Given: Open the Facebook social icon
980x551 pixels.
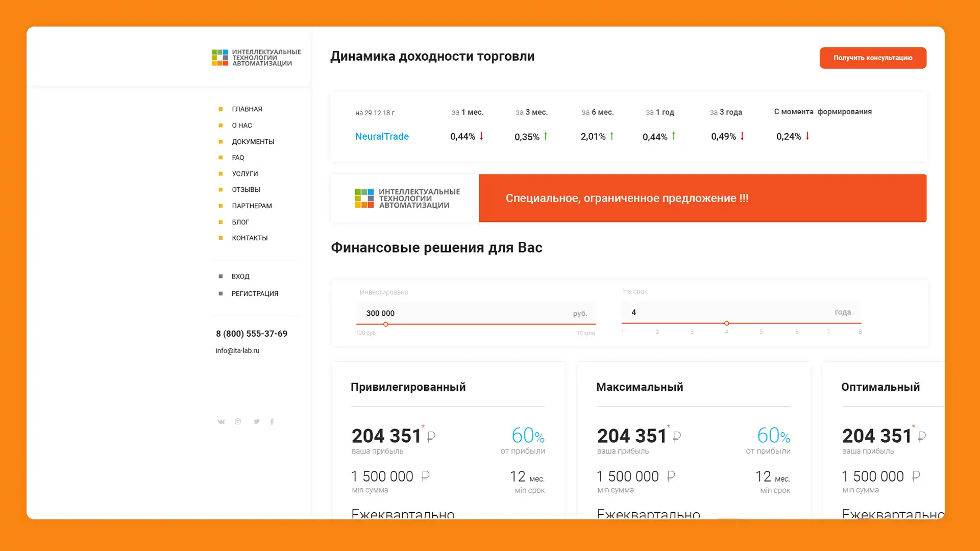Looking at the screenshot, I should (x=272, y=421).
